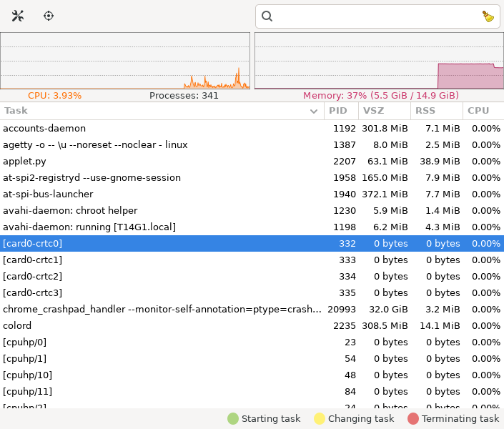Screen dimensions: 504x429
Task: Select the [card0-crtc1] process
Action: tap(252, 260)
